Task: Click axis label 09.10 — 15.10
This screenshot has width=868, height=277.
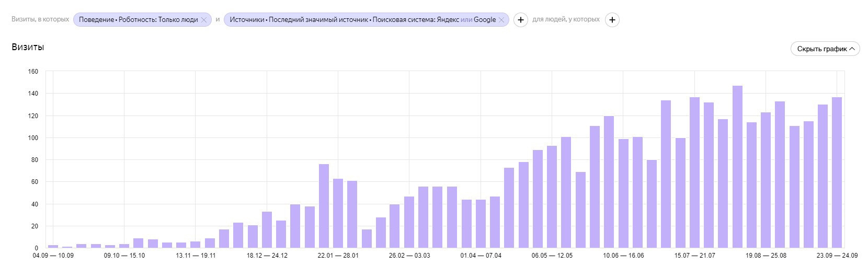Action: coord(124,256)
